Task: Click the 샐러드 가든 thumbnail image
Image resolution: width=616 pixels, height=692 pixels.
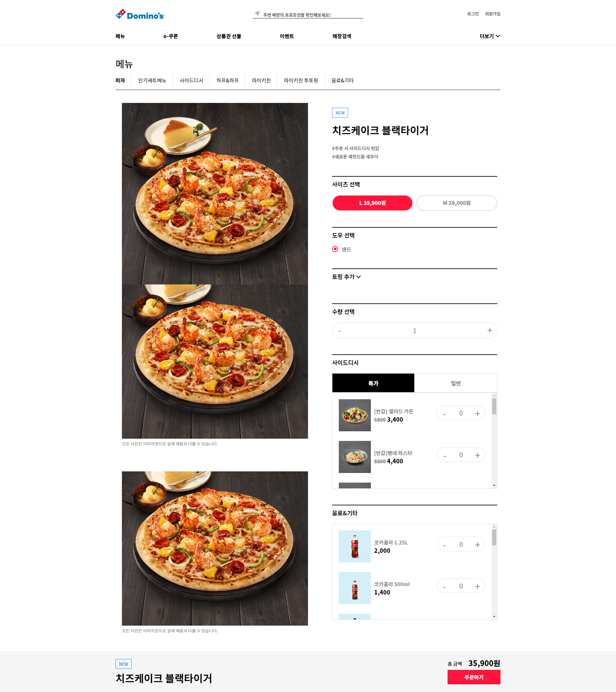Action: click(x=354, y=415)
